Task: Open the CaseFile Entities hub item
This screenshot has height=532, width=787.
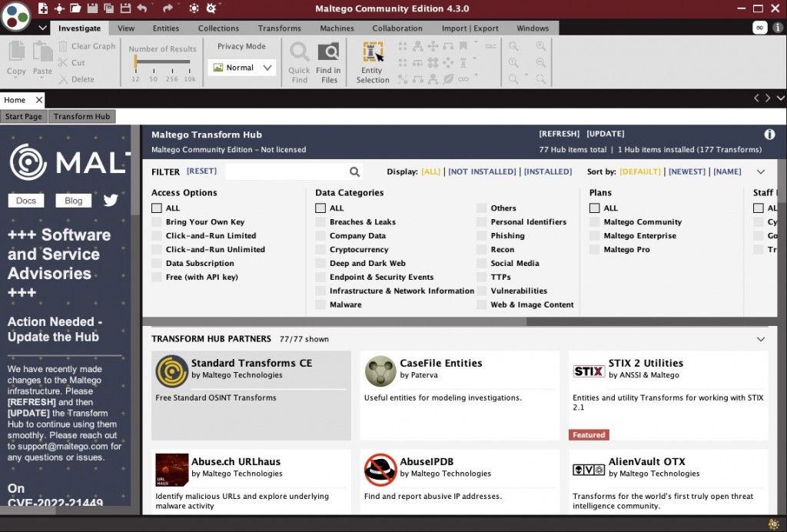Action: 460,395
